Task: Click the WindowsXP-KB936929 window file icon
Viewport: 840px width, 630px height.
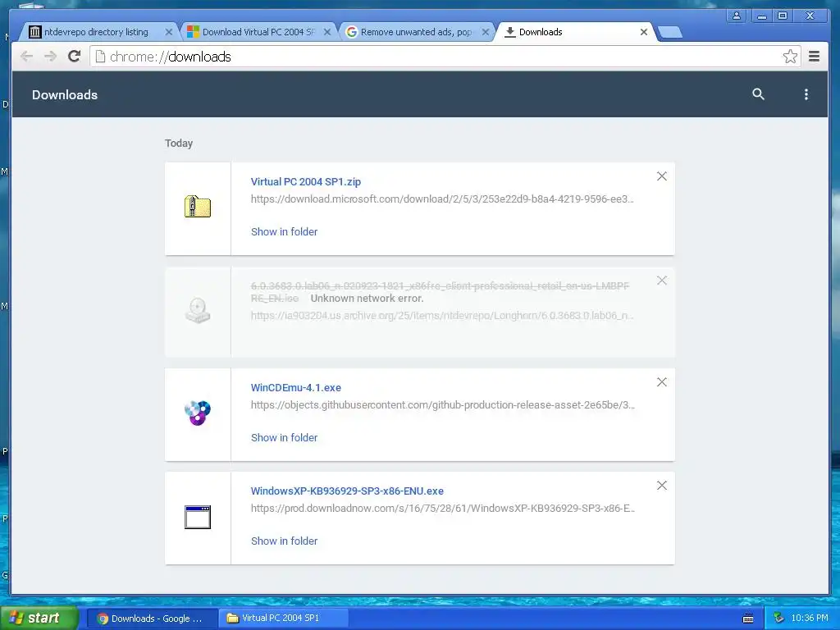Action: tap(198, 517)
